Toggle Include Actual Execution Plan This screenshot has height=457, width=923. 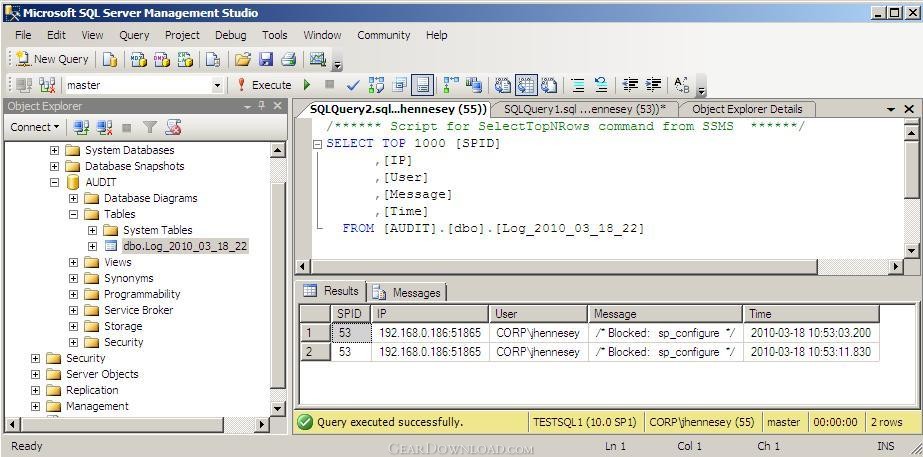click(451, 85)
